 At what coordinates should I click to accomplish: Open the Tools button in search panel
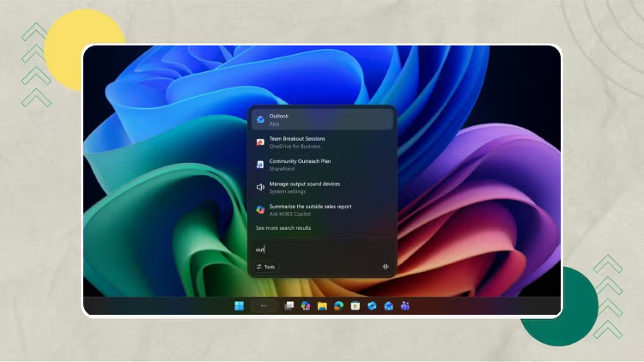click(266, 267)
